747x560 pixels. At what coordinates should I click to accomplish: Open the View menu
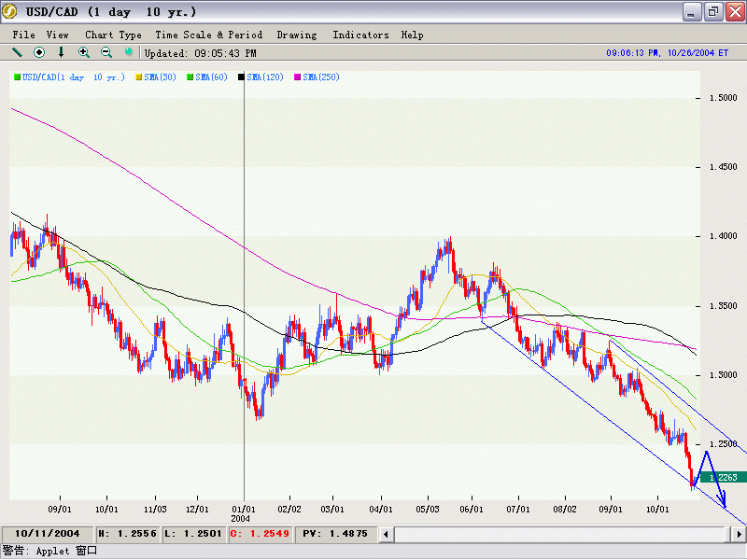[58, 35]
